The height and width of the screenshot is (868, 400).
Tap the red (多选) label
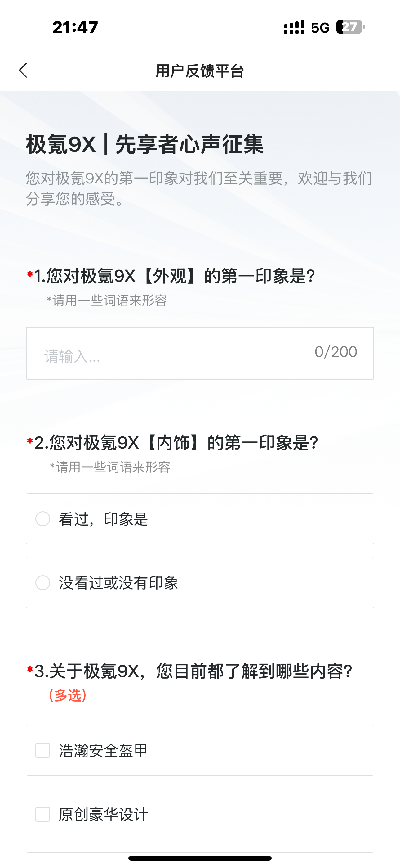(x=67, y=695)
